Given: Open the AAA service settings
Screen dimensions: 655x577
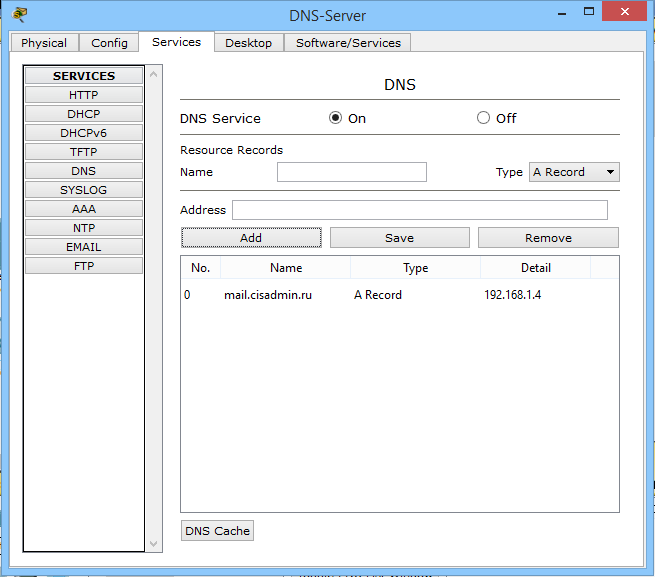Looking at the screenshot, I should (84, 209).
